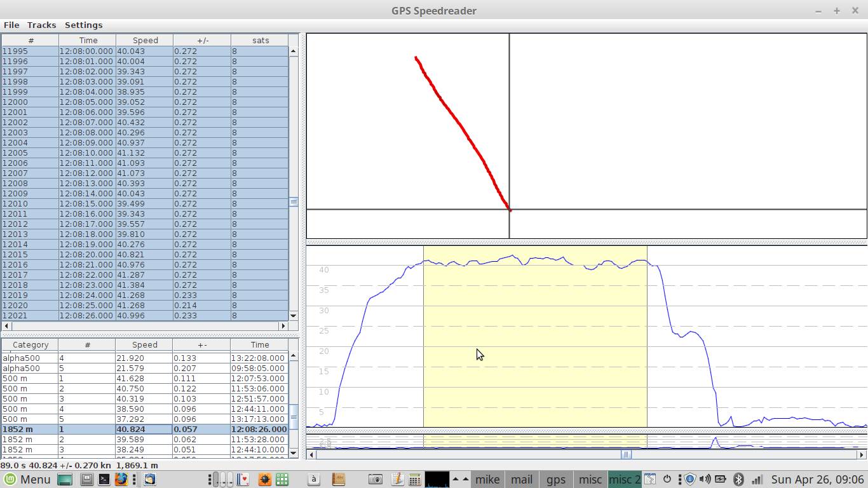The image size is (868, 488).
Task: Open the Tracks menu
Action: tap(41, 25)
